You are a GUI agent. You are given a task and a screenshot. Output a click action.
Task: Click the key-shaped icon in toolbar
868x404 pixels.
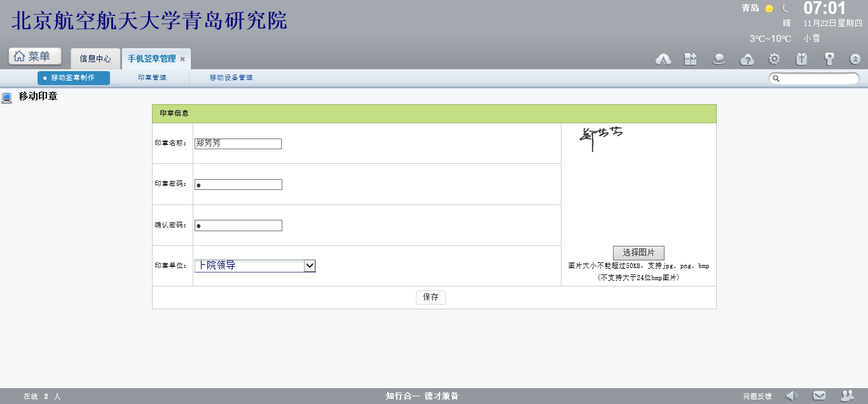(829, 59)
